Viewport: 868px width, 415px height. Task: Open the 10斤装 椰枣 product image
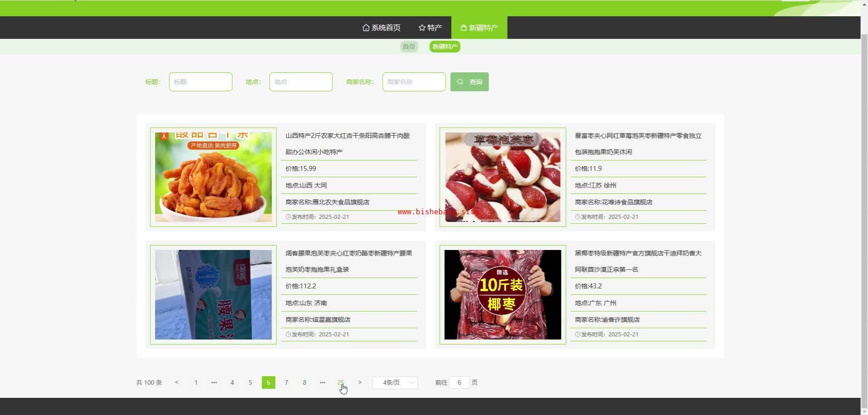pos(503,294)
